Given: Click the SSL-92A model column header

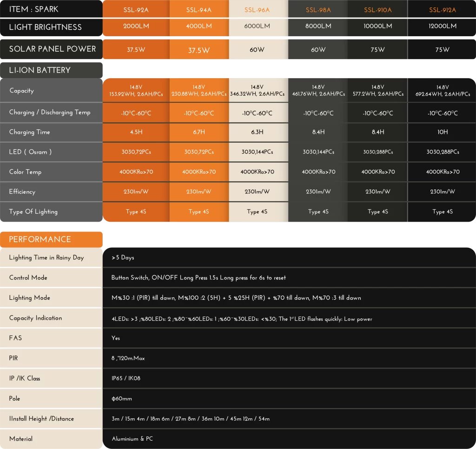Looking at the screenshot, I should coord(136,10).
